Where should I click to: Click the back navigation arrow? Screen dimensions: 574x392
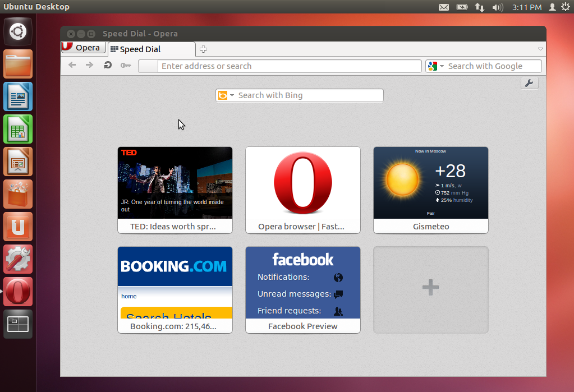point(72,65)
